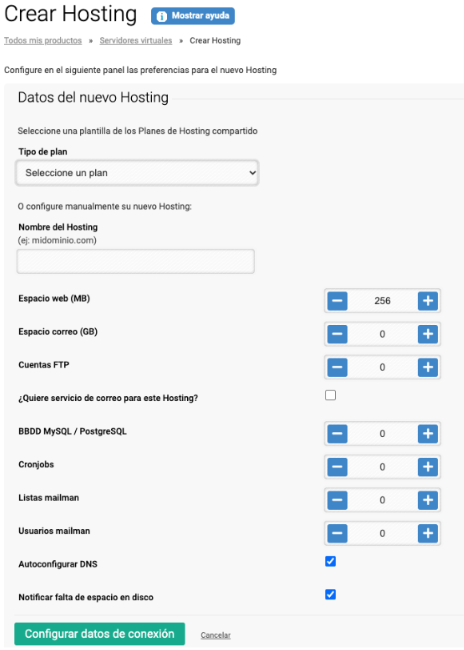The height and width of the screenshot is (650, 464).
Task: Open Servidores virtuales breadcrumb link
Action: (136, 41)
